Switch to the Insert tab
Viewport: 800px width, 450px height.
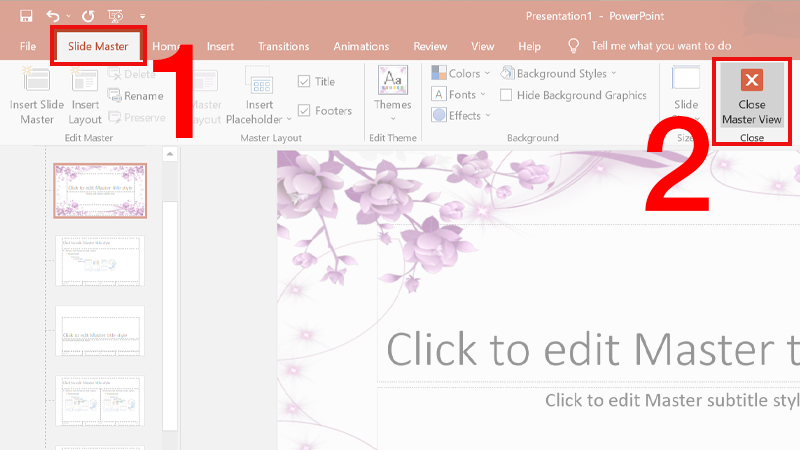(220, 46)
